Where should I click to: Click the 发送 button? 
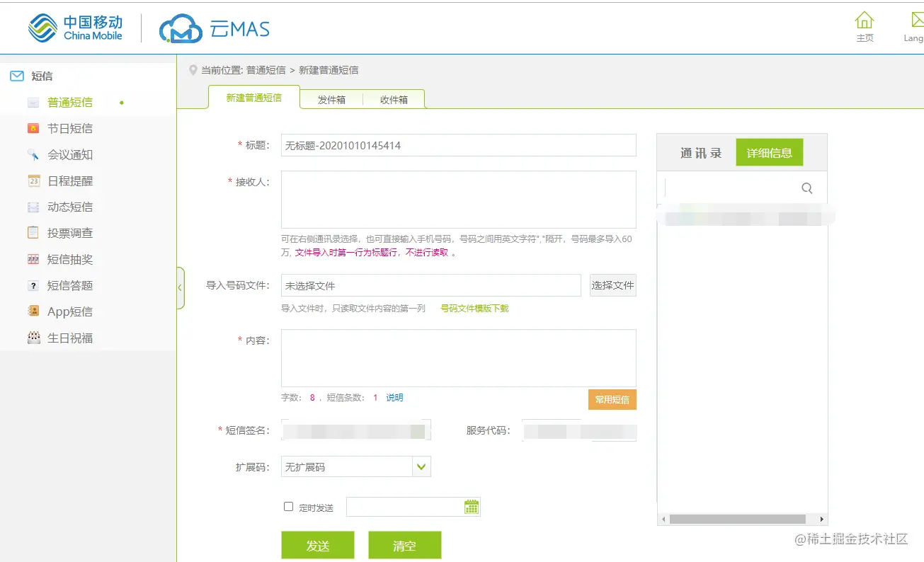coord(318,546)
